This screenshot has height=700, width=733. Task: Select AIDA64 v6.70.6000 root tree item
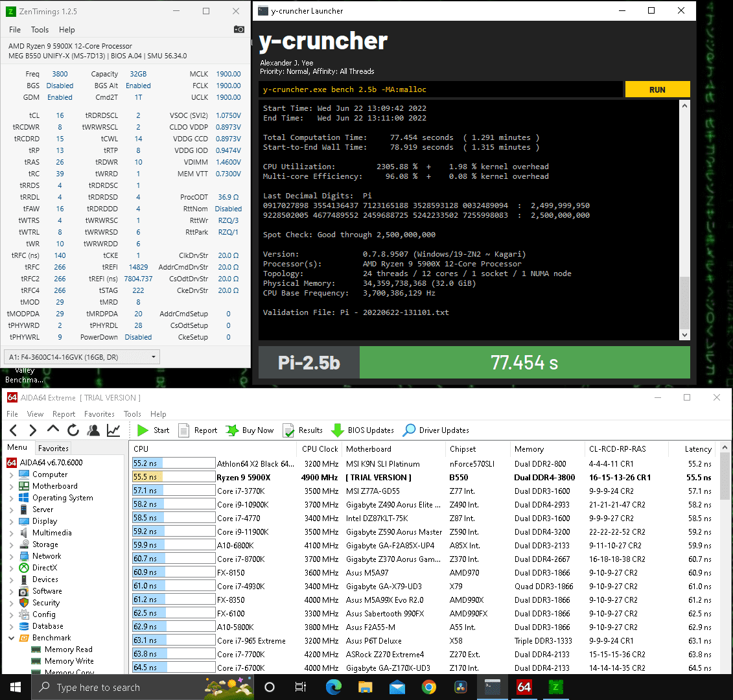[45, 463]
